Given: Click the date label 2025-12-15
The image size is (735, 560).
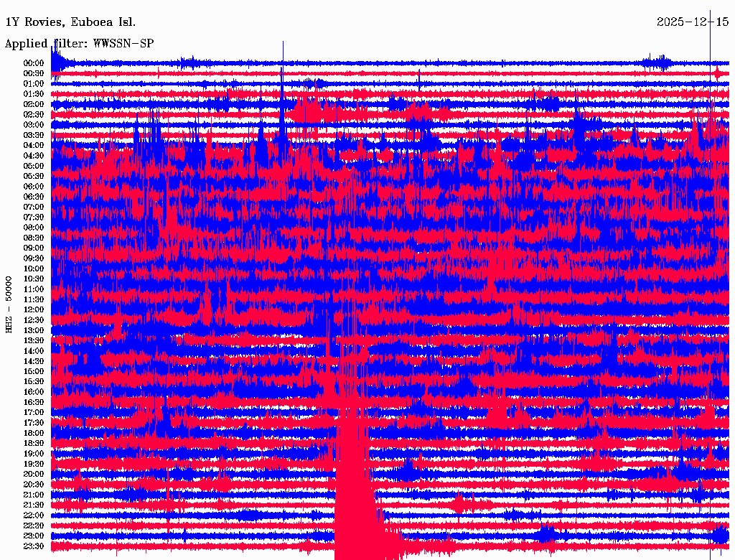Looking at the screenshot, I should (x=693, y=22).
